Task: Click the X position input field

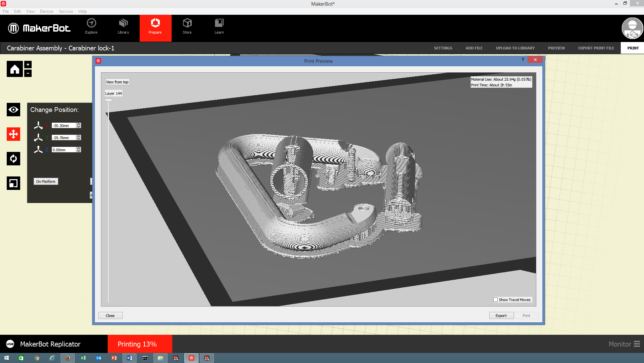Action: (x=64, y=125)
